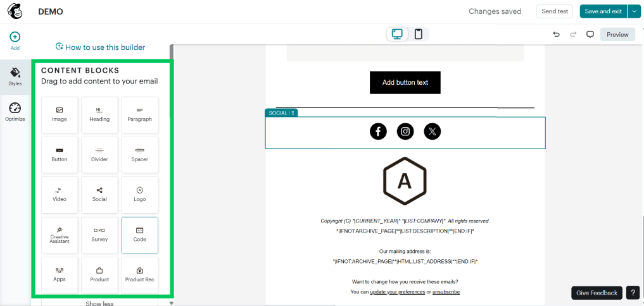
Task: Open How to use this builder link
Action: pos(100,47)
